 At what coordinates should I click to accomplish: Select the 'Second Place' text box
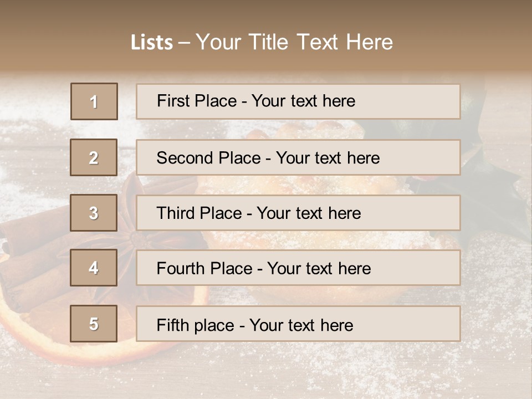click(x=298, y=157)
